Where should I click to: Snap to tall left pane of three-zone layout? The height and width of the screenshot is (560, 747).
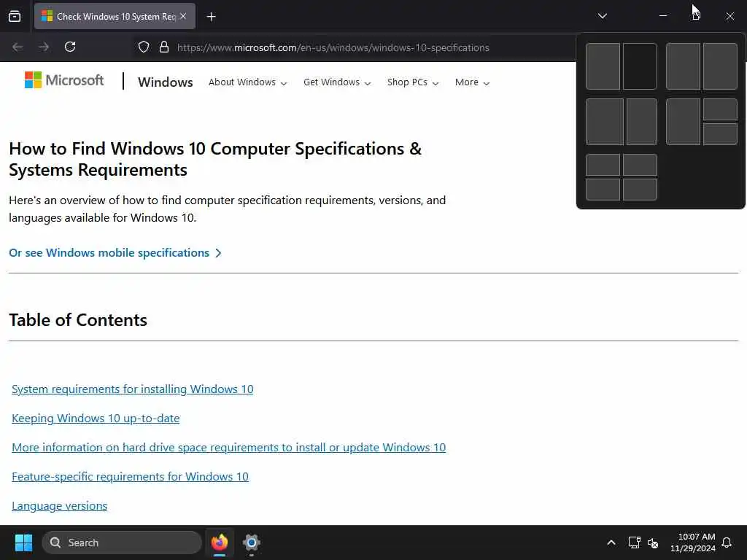pos(683,122)
